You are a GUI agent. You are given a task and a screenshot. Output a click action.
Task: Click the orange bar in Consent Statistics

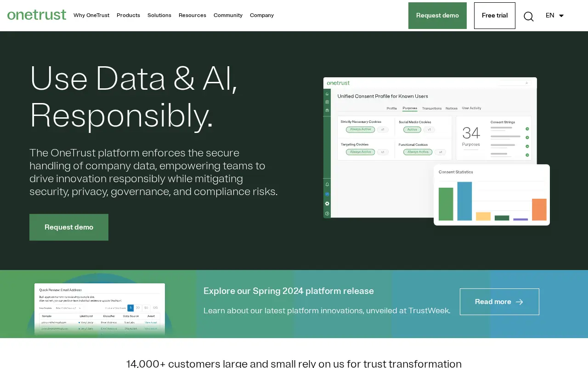click(539, 209)
